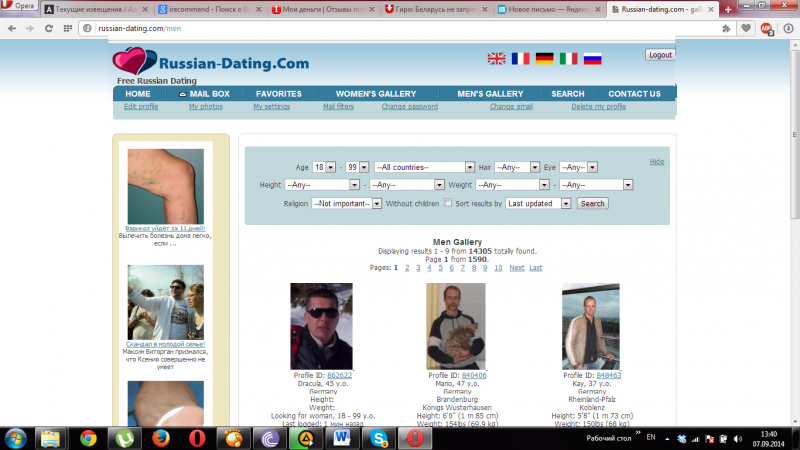Screen dimensions: 800x450
Task: Go to results page 2
Action: point(407,268)
